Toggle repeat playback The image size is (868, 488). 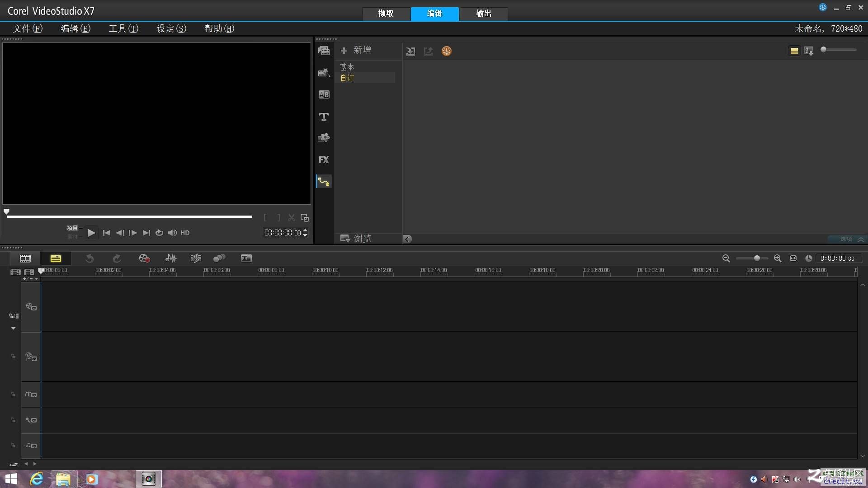(x=159, y=233)
